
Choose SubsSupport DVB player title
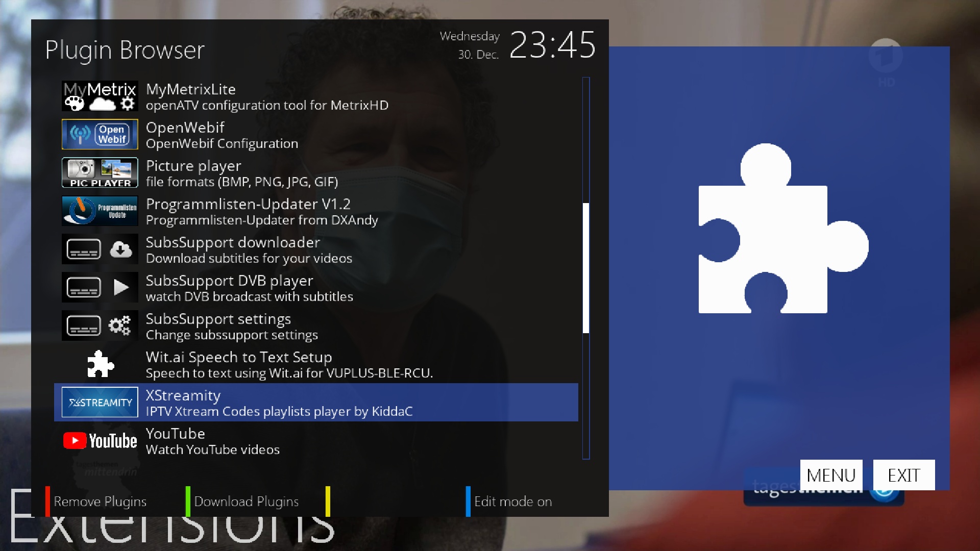229,281
